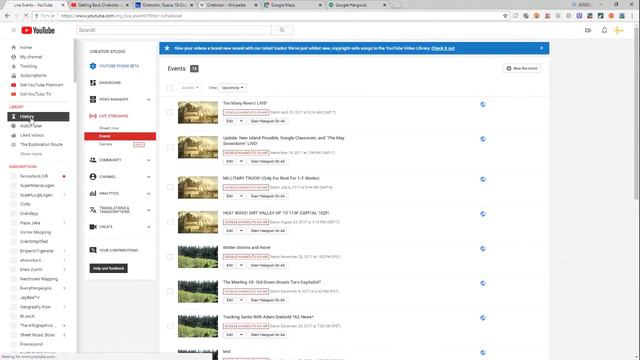Open SensationLIVE subscription channel
Screen dimensions: 640x360
pos(34,176)
